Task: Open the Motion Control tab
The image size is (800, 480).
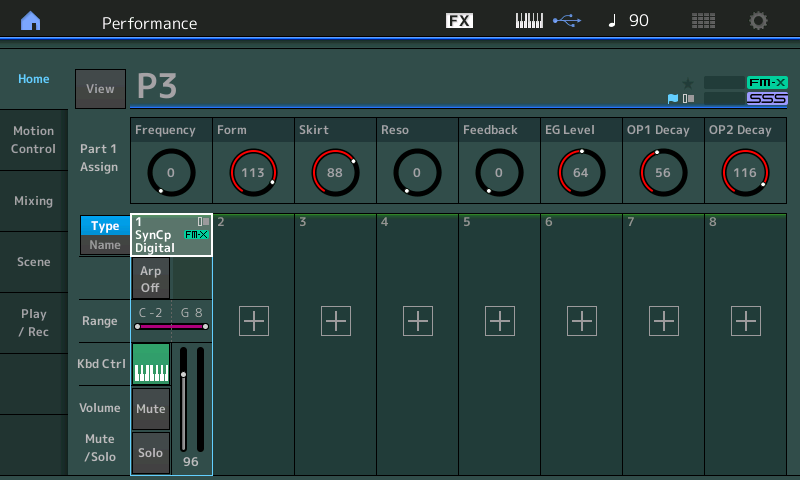Action: [x=34, y=140]
